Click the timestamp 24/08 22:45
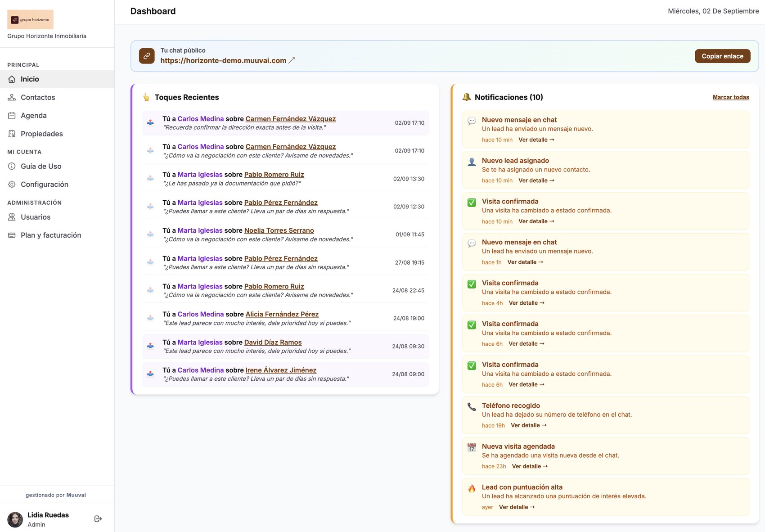 pos(408,290)
